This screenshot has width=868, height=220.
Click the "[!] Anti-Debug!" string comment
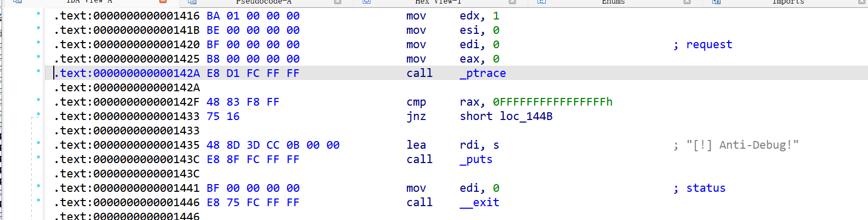pos(742,145)
